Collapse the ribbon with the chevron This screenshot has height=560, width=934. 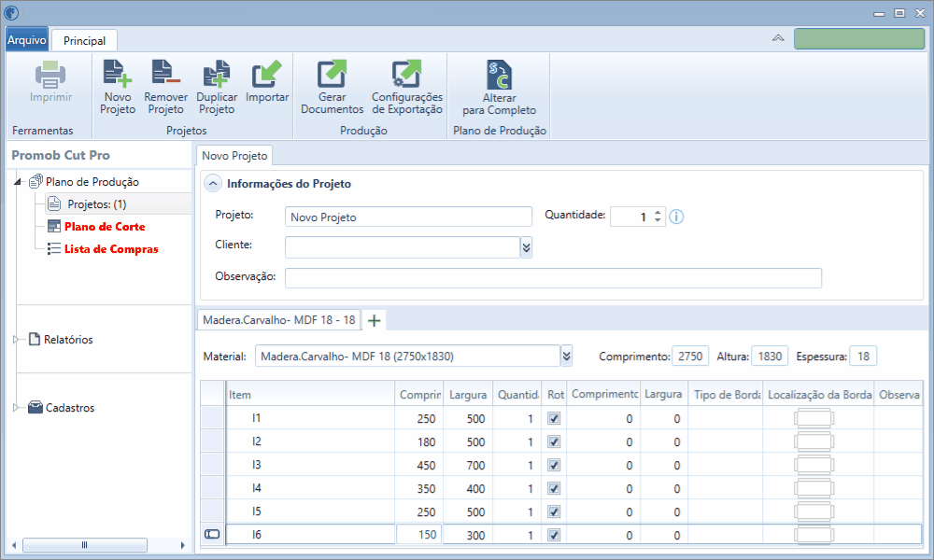[x=778, y=38]
